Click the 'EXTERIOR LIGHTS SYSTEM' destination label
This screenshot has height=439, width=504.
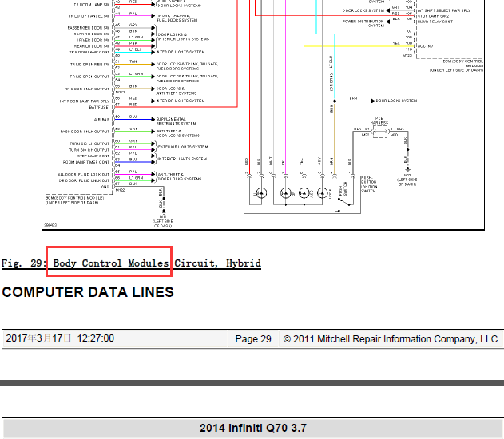(x=182, y=147)
